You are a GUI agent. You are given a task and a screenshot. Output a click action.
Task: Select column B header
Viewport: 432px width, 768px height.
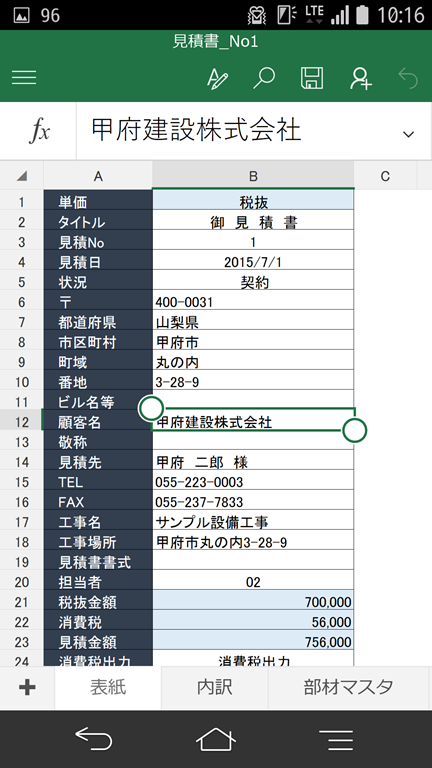coord(253,175)
